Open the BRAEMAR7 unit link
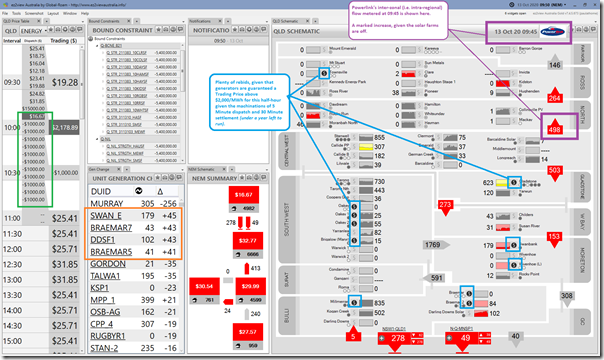604x360 pixels. [111, 228]
